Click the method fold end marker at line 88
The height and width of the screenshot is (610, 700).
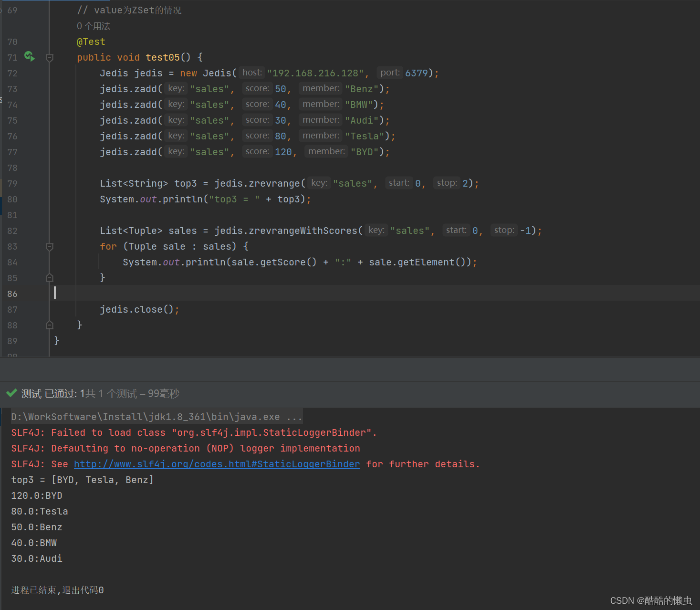[x=50, y=325]
